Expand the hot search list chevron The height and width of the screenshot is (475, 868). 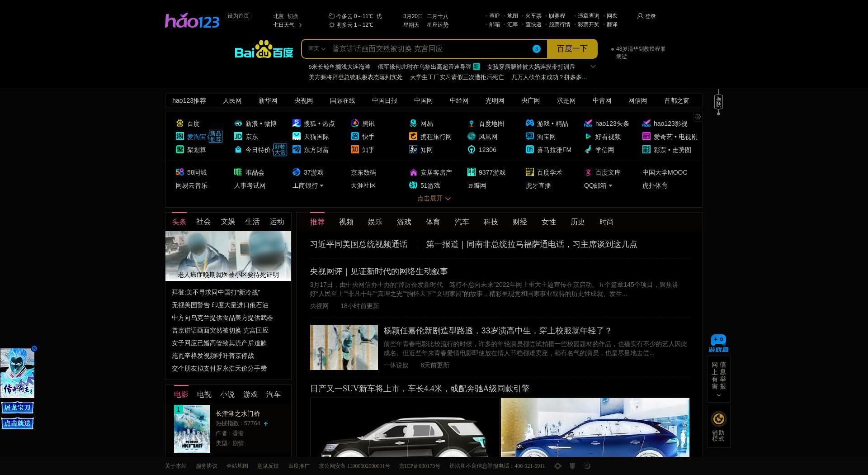click(593, 66)
